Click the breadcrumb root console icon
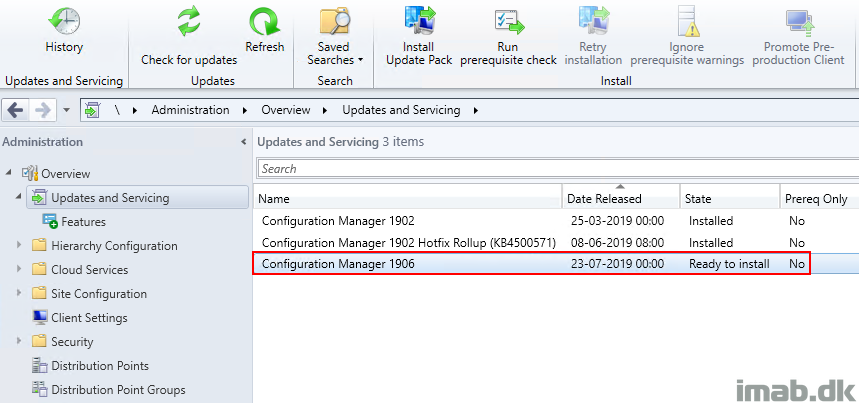 tap(91, 110)
